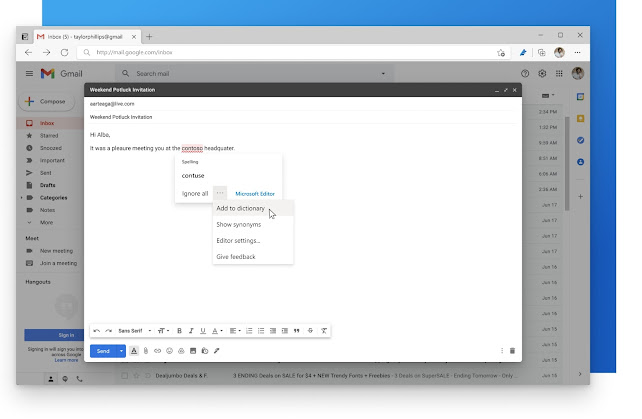This screenshot has height=419, width=642.
Task: Choose Show synonyms
Action: (253, 224)
